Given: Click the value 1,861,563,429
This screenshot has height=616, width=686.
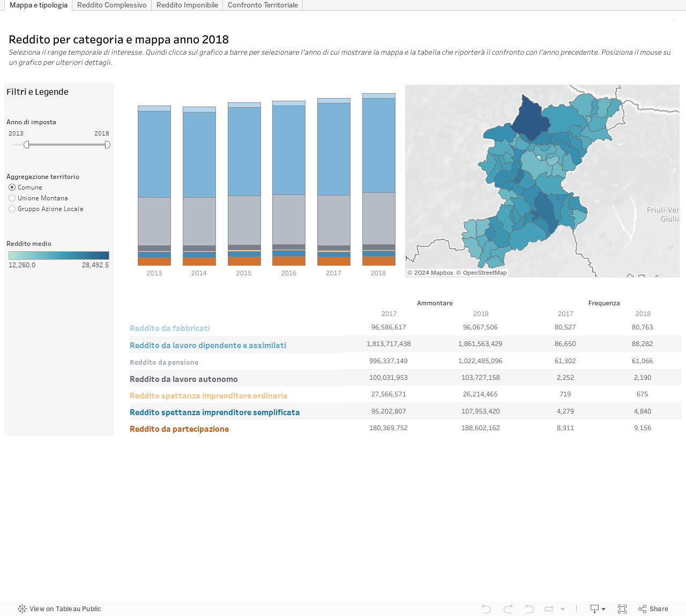Looking at the screenshot, I should [x=480, y=344].
